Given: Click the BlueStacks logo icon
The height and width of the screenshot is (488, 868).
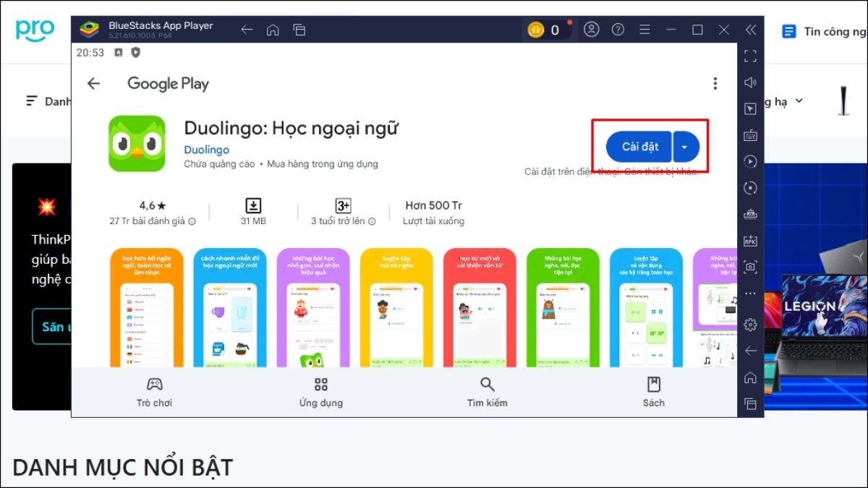Looking at the screenshot, I should 89,30.
